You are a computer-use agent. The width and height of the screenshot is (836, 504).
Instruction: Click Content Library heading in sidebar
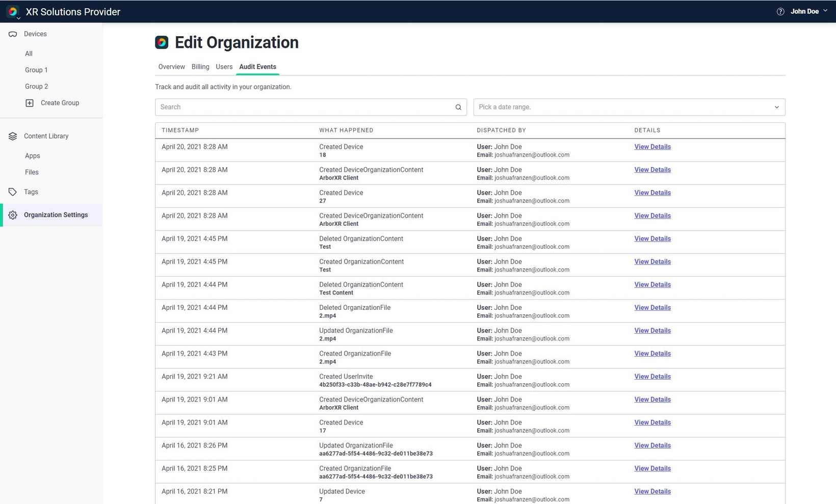(46, 136)
